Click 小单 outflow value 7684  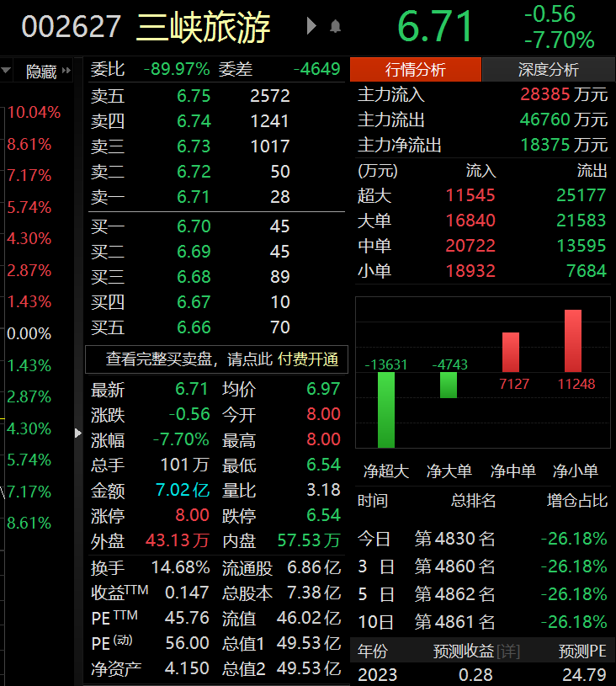pos(587,271)
